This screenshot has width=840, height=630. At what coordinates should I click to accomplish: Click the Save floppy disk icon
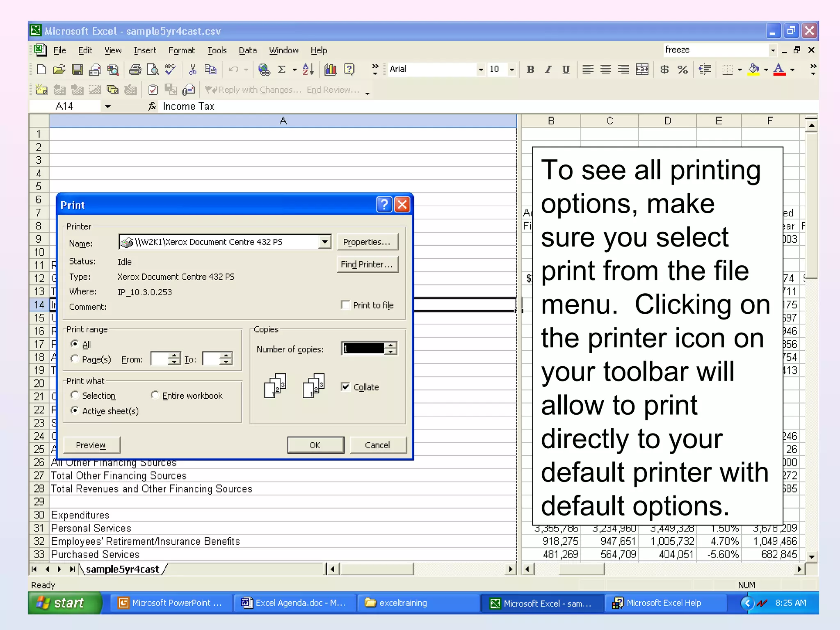(x=77, y=70)
